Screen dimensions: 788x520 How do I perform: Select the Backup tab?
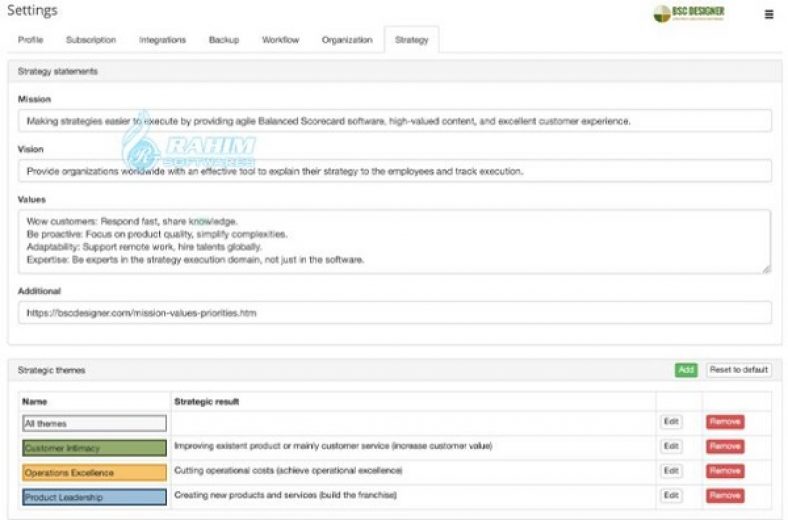[x=224, y=40]
